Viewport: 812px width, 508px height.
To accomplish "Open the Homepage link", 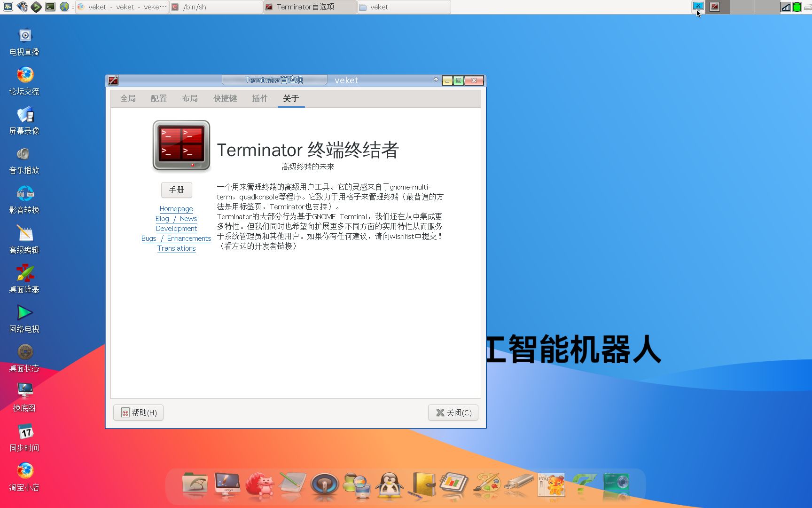I will click(x=176, y=209).
